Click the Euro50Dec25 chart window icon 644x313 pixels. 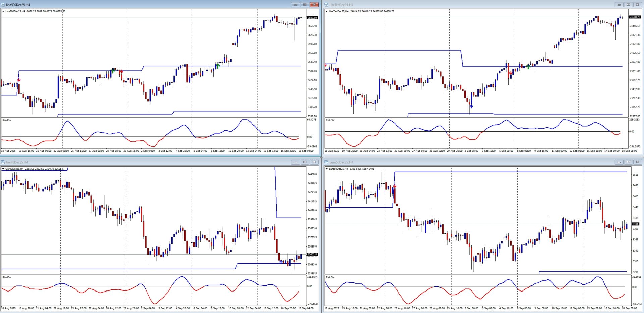[x=326, y=162]
